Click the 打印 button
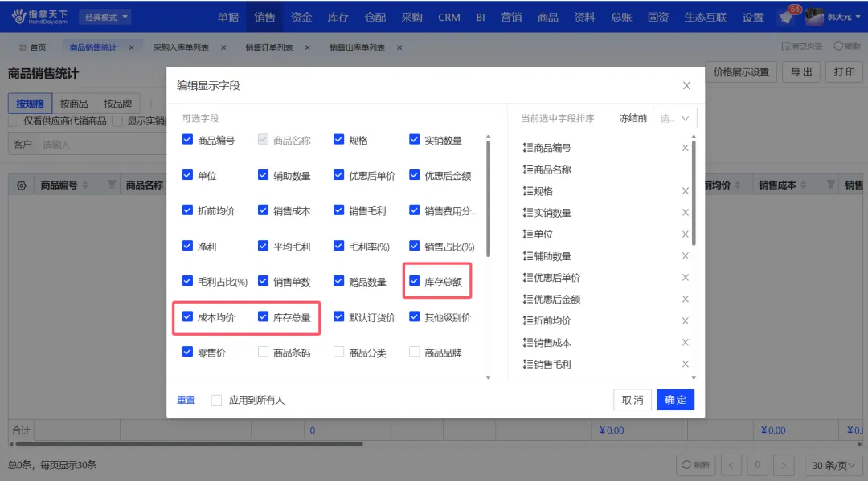The width and height of the screenshot is (868, 481). [844, 72]
